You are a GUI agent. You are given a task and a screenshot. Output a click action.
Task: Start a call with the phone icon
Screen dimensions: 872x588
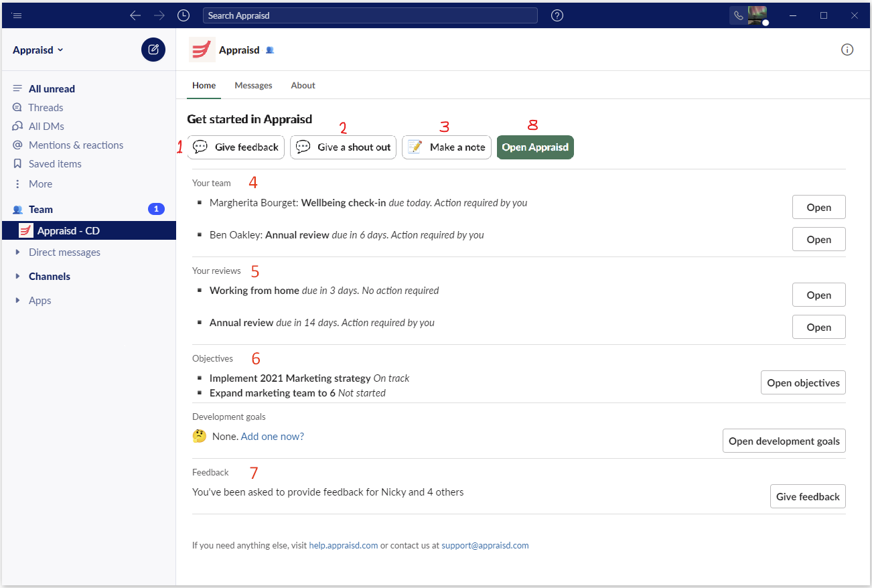[739, 15]
